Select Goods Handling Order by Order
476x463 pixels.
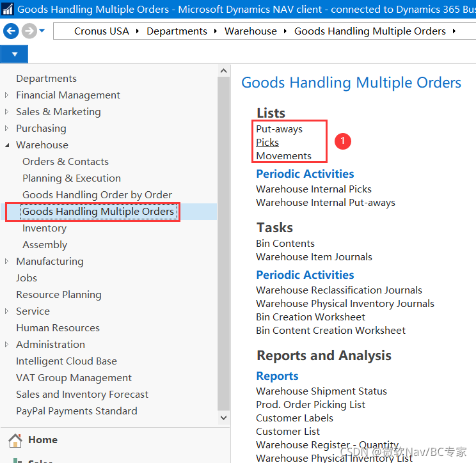(97, 195)
